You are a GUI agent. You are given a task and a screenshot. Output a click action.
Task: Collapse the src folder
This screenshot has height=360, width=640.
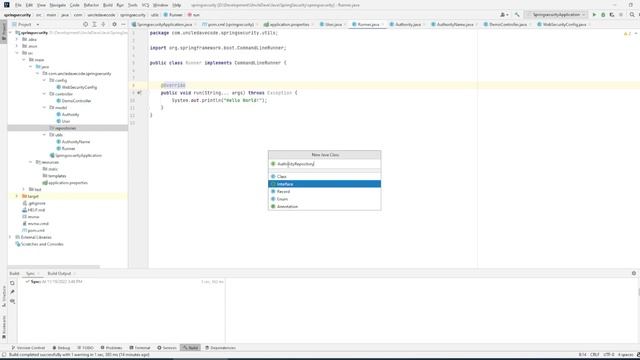click(17, 53)
